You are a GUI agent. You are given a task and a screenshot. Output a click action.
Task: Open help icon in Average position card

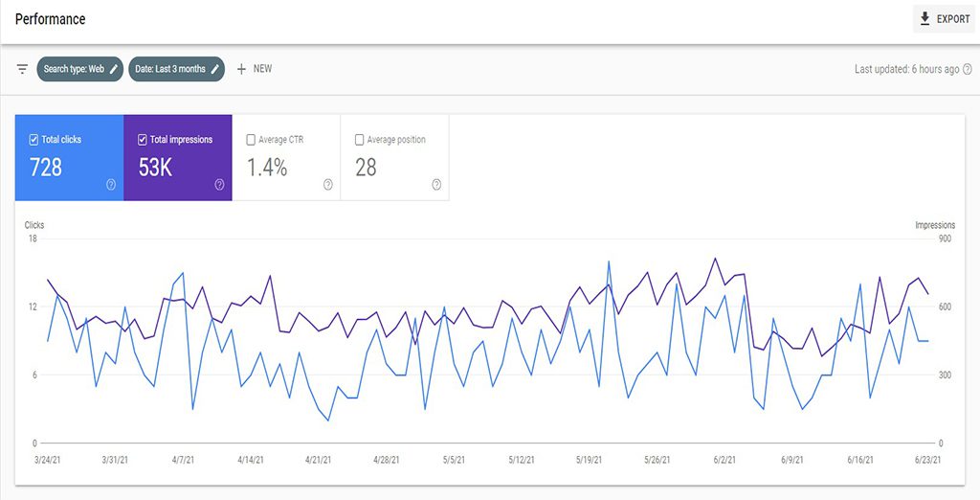click(x=436, y=185)
